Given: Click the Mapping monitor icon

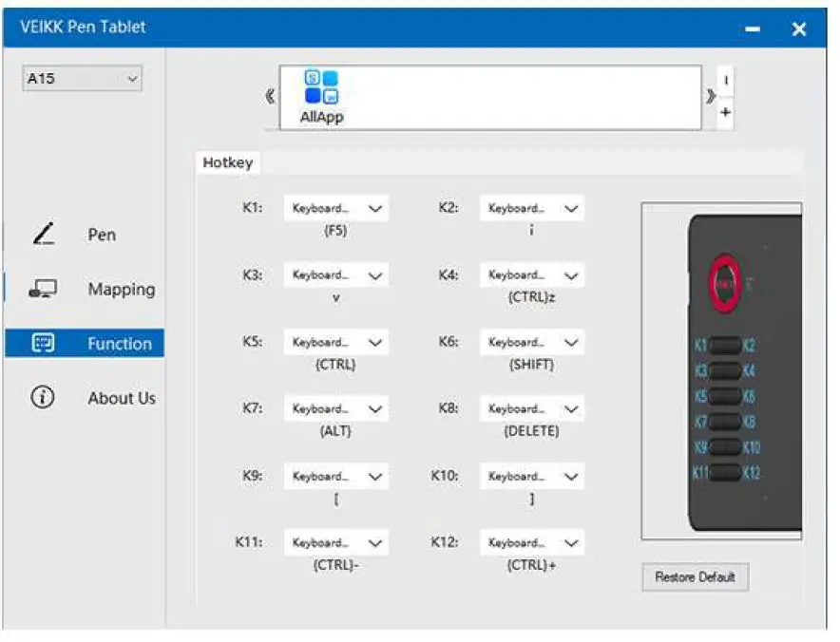Looking at the screenshot, I should click(x=43, y=289).
